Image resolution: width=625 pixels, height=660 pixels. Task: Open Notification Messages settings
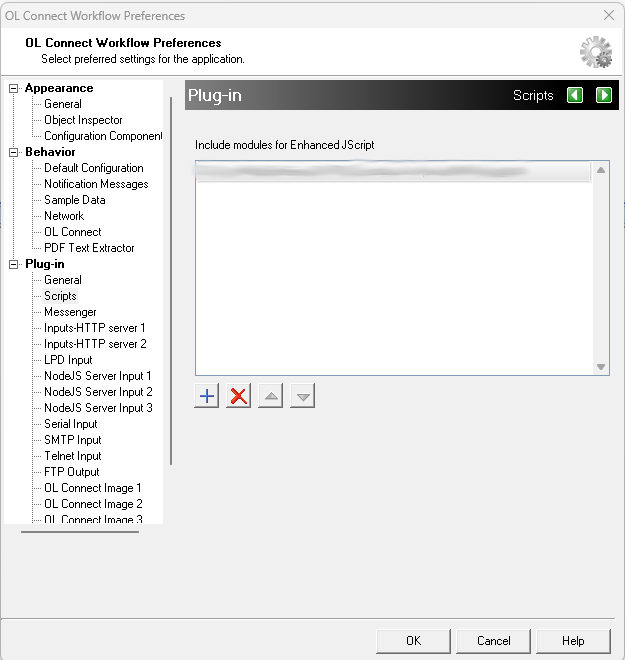(x=96, y=184)
